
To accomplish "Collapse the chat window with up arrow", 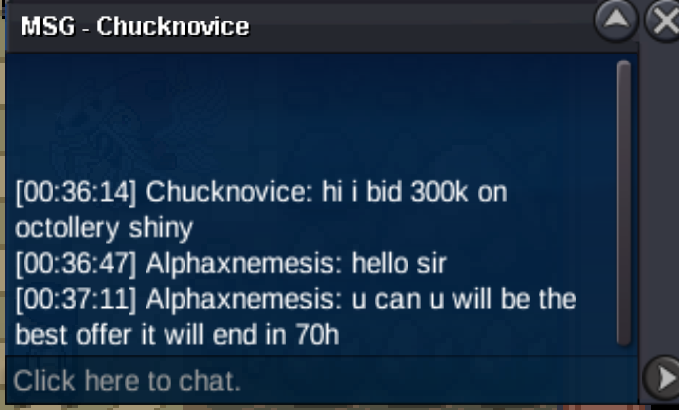I will tap(616, 20).
